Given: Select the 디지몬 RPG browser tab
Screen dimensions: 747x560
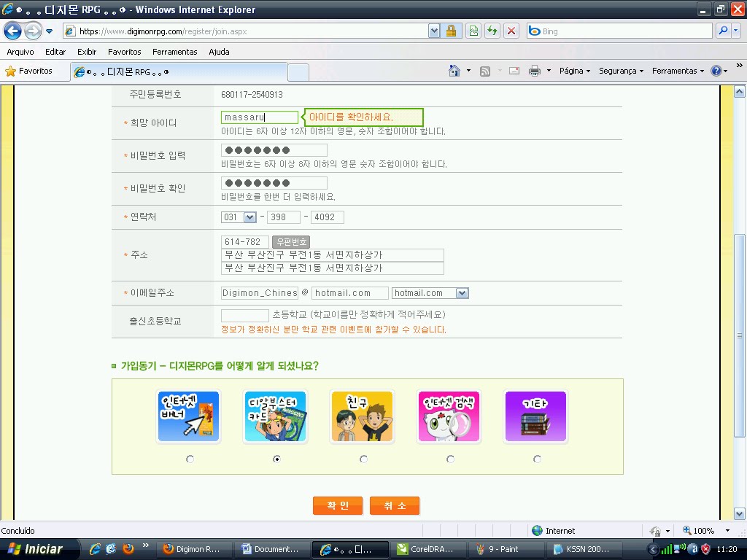Looking at the screenshot, I should coord(179,72).
